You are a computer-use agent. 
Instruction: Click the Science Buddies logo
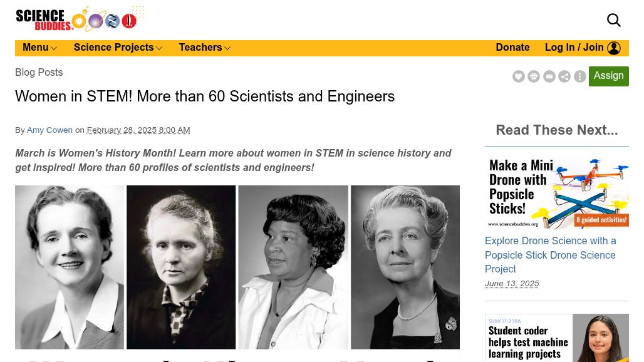(75, 20)
